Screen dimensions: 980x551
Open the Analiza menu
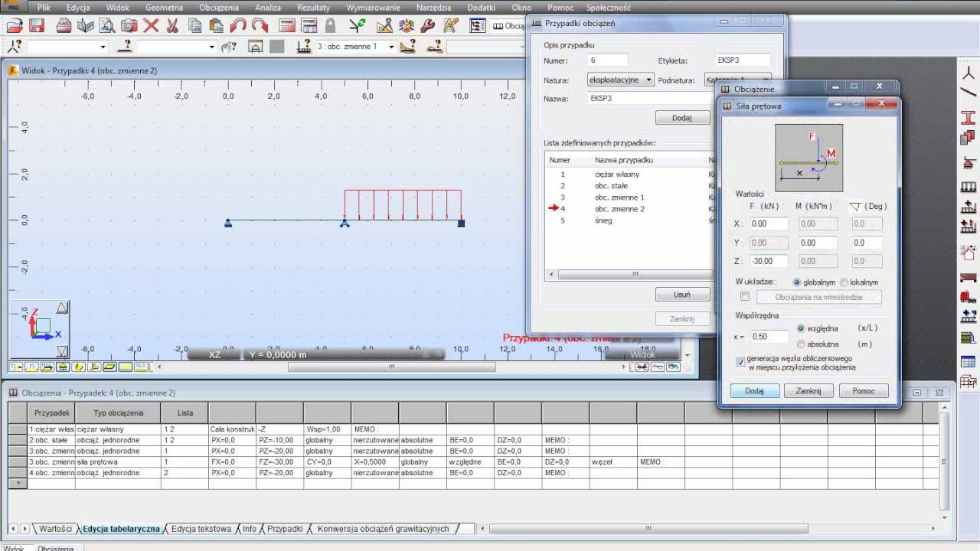[x=268, y=7]
